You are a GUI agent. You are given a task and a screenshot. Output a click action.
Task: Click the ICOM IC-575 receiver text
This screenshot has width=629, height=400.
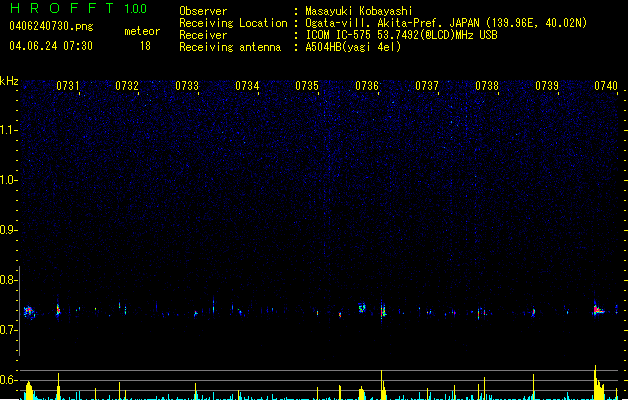click(x=402, y=35)
